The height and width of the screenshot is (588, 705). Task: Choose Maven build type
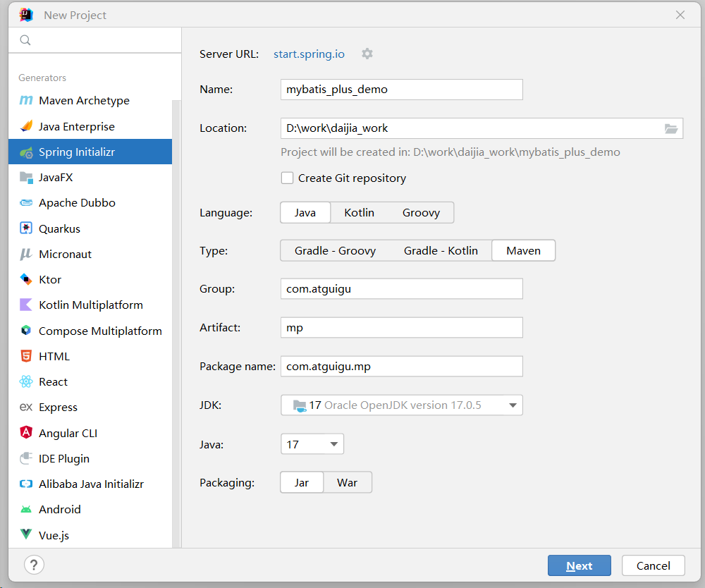coord(523,251)
